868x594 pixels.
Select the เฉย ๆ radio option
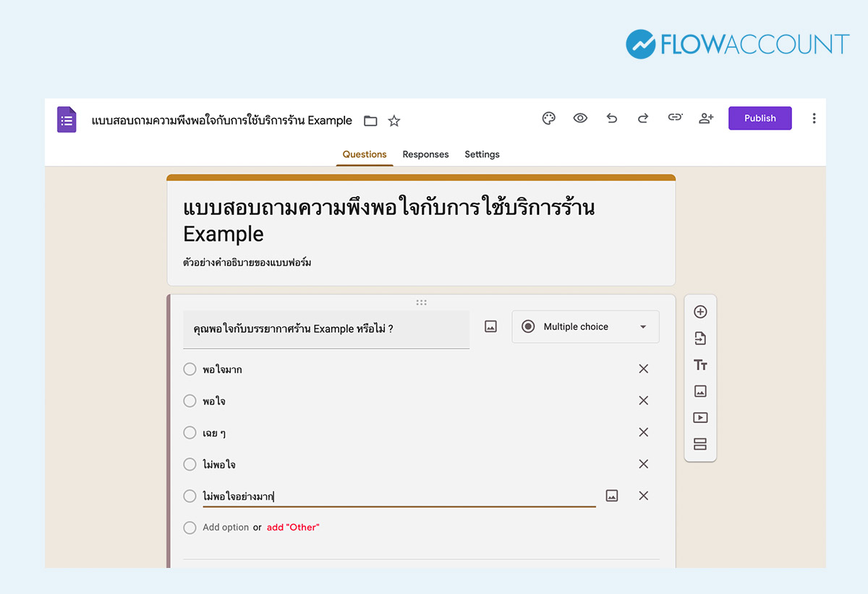coord(190,432)
